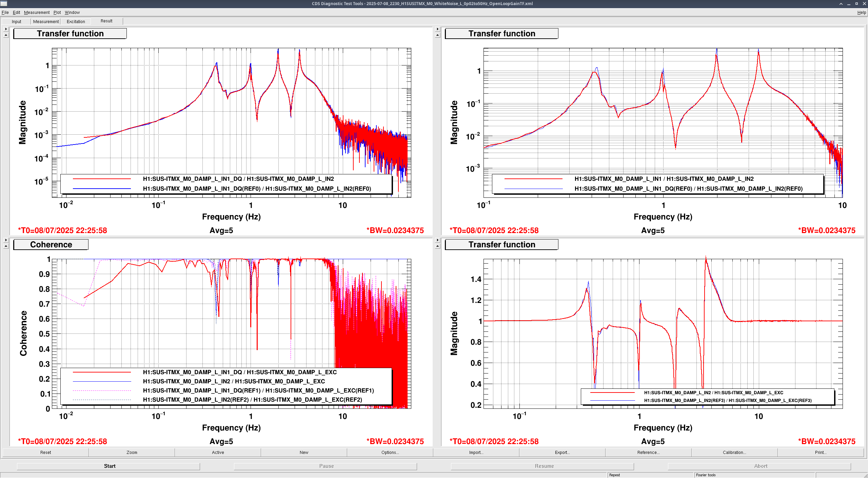Click the window menu icon in title bar
The image size is (868, 478).
point(4,3)
